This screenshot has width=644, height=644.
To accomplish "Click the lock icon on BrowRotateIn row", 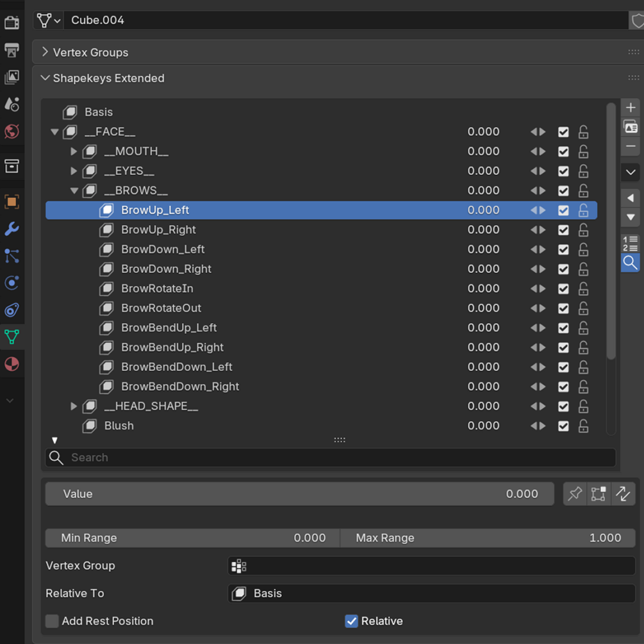I will pyautogui.click(x=583, y=289).
